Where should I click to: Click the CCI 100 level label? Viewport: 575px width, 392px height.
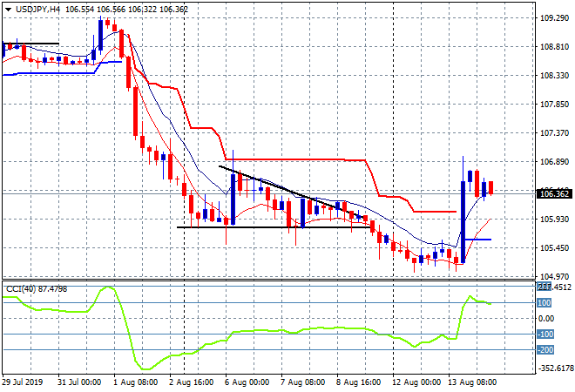[x=543, y=303]
